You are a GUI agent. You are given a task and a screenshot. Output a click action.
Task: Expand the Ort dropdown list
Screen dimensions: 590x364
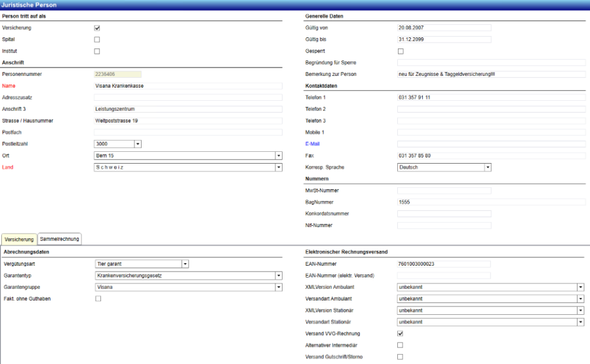(x=278, y=156)
